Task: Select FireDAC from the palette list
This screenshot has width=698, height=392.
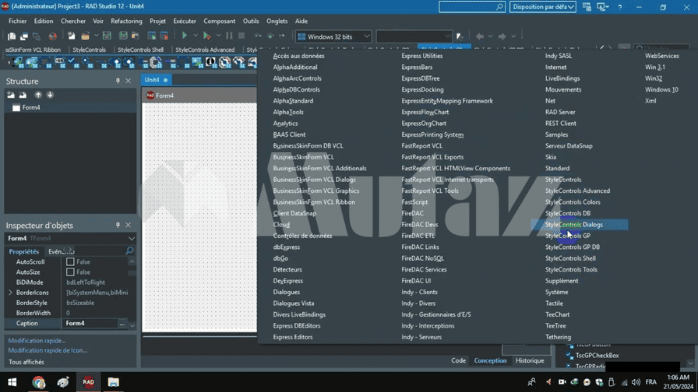Action: 413,214
